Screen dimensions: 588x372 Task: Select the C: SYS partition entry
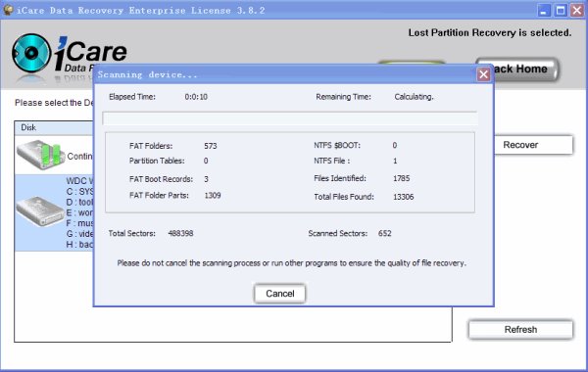[x=80, y=192]
